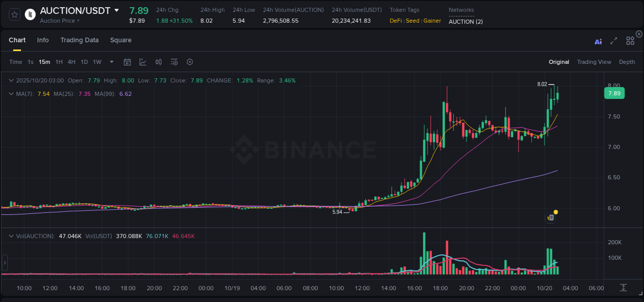Viewport: 644px width, 302px height.
Task: Open chart settings via hexagon icon
Action: 190,62
